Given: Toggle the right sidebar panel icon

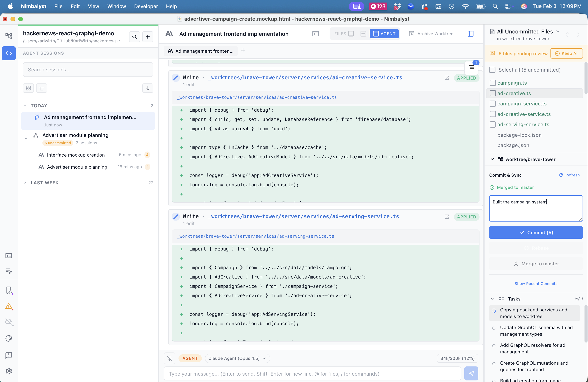Looking at the screenshot, I should (x=470, y=34).
